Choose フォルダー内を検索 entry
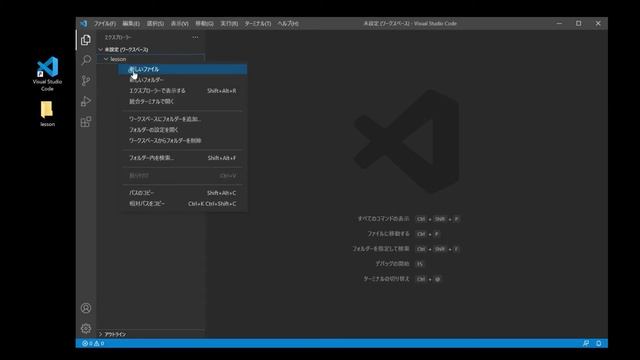This screenshot has width=640, height=360. click(183, 158)
